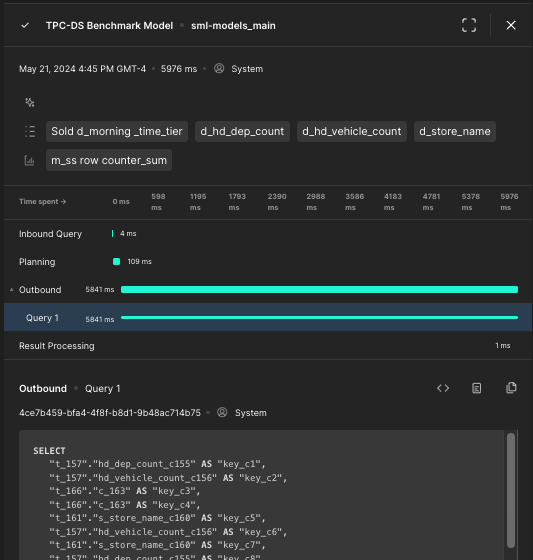Click the SQL line ending with "key_c5"
533x560 pixels.
coord(158,518)
